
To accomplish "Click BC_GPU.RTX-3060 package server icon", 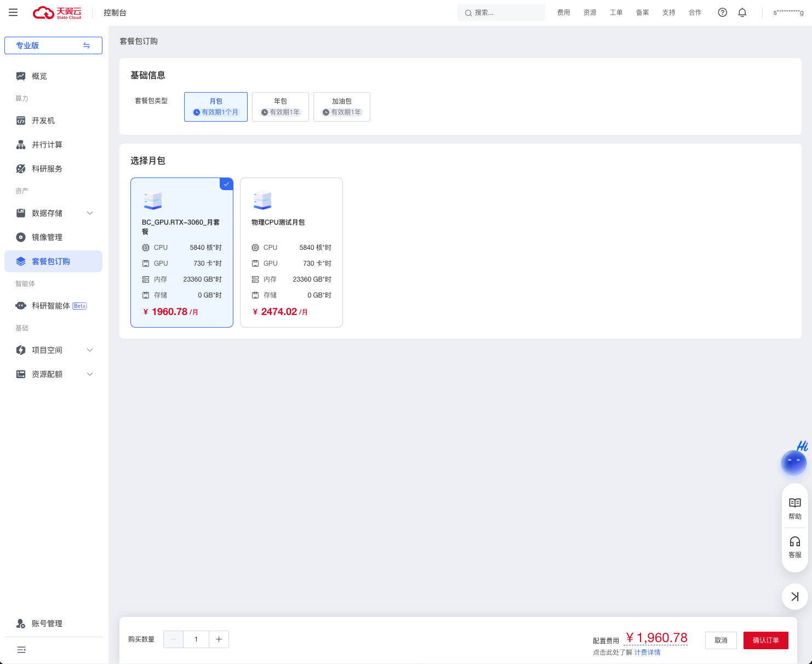I will coord(153,201).
